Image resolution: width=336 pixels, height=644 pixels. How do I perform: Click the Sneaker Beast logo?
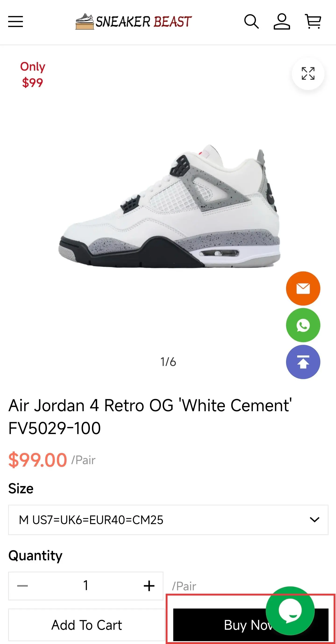pos(134,21)
